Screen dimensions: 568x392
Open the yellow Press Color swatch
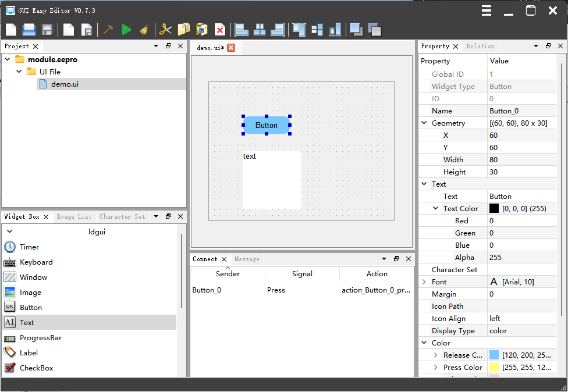coord(494,367)
